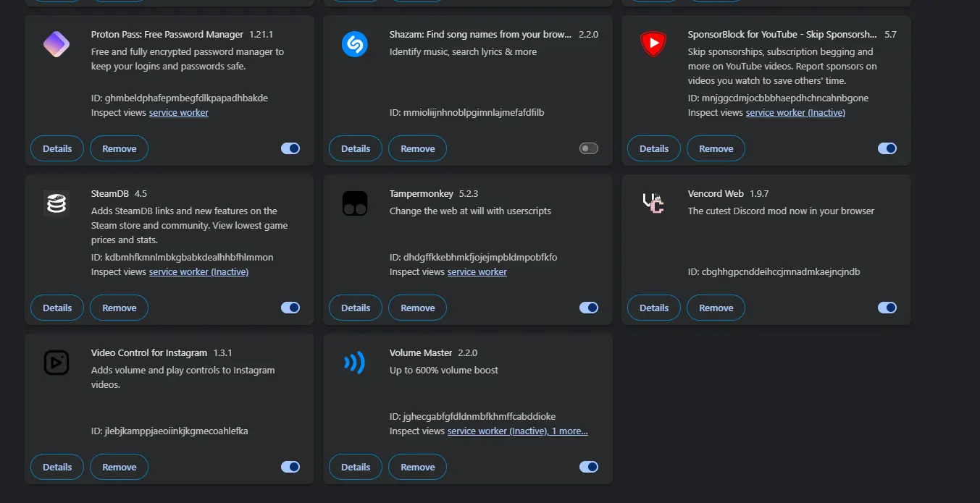Viewport: 980px width, 503px height.
Task: Click the 'SteamDB' title text
Action: [110, 193]
